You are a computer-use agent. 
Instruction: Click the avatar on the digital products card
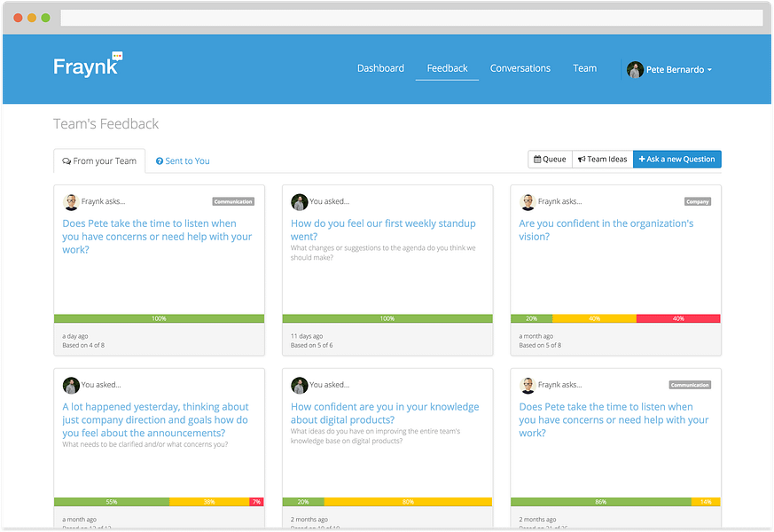click(x=299, y=386)
